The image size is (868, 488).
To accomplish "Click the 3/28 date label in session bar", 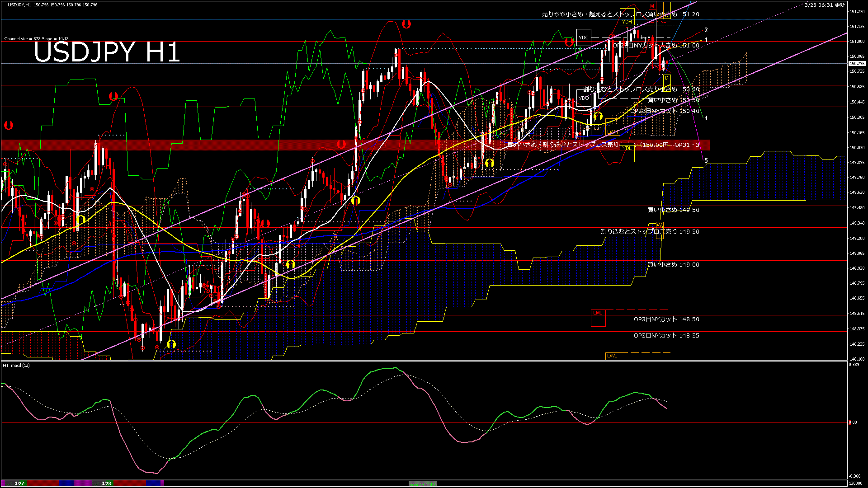I will tap(106, 483).
